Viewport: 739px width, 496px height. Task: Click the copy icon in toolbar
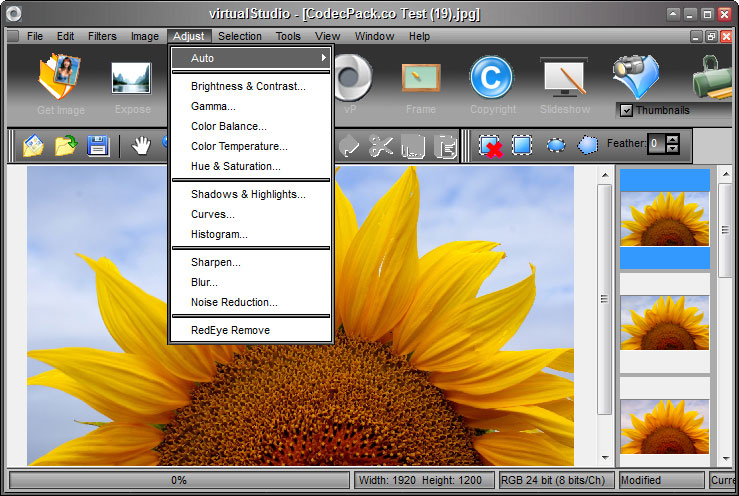(x=413, y=147)
